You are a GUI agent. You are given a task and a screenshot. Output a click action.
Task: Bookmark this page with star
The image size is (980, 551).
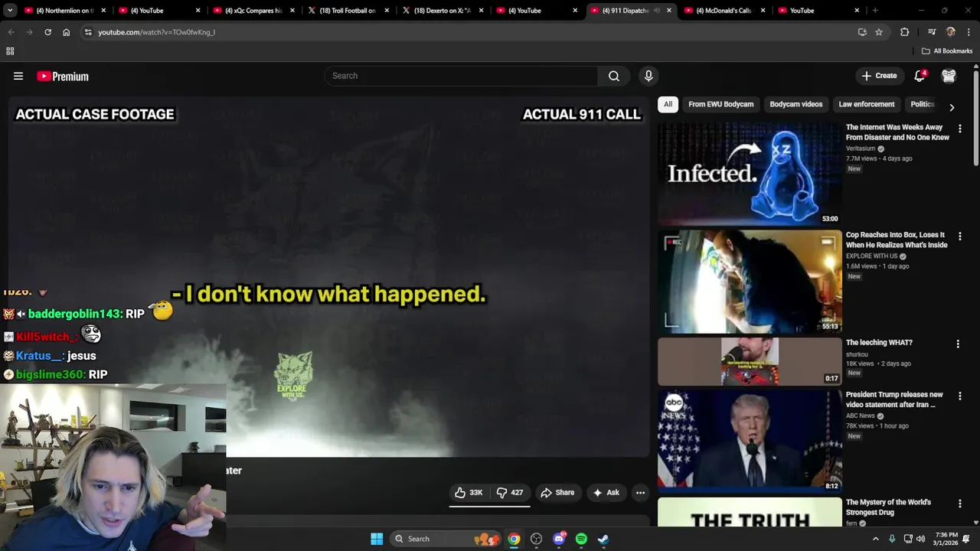coord(879,32)
